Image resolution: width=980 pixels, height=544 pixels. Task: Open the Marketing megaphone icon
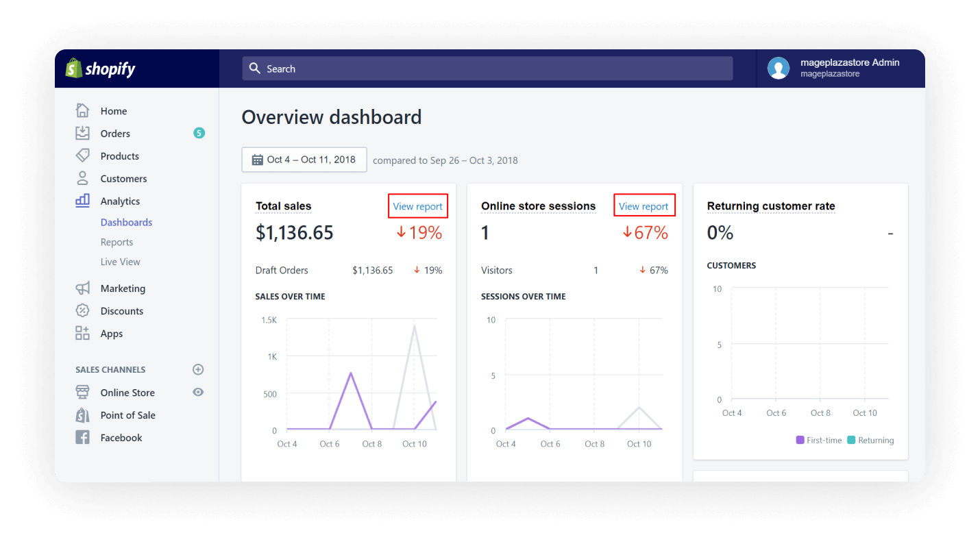82,288
